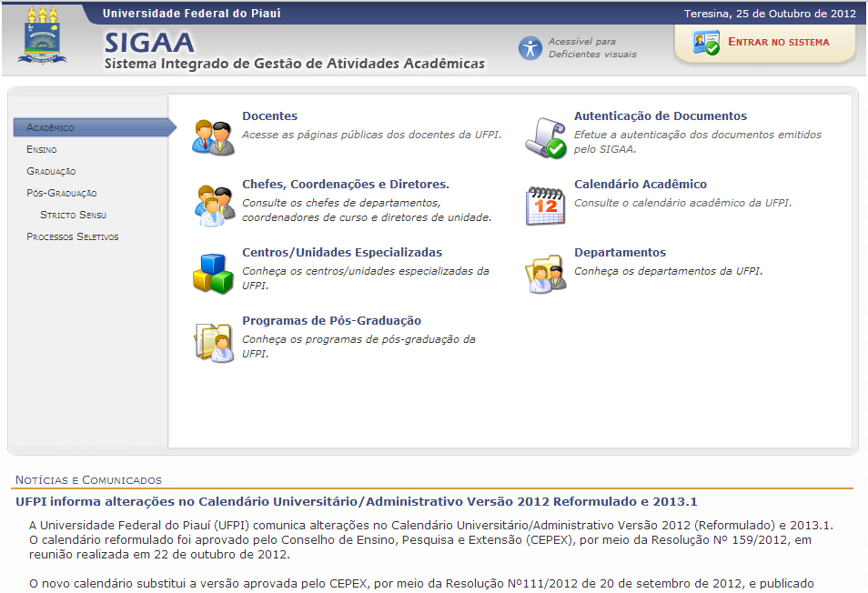
Task: Open Calendário Acadêmico link
Action: click(x=641, y=184)
